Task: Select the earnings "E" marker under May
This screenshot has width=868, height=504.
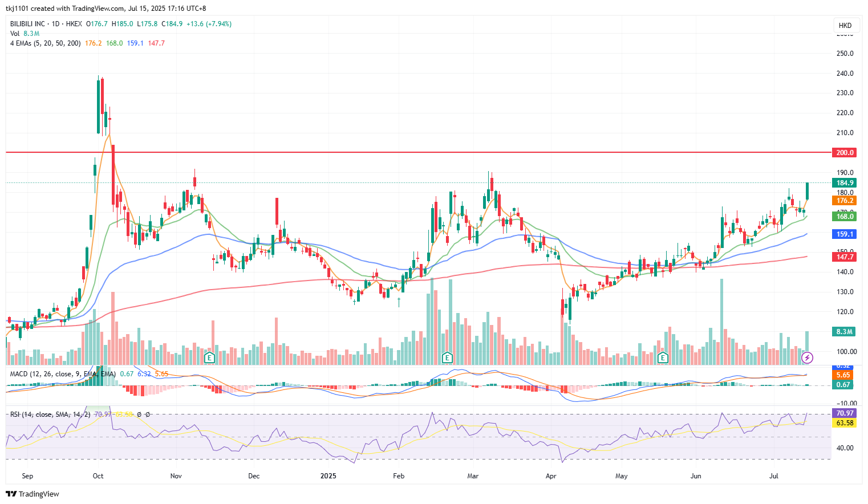Action: click(662, 357)
